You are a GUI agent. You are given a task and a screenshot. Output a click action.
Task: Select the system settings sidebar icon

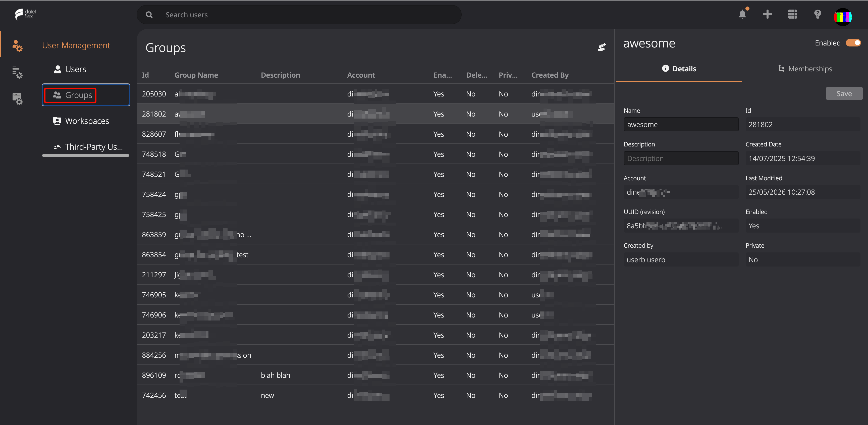tap(17, 99)
